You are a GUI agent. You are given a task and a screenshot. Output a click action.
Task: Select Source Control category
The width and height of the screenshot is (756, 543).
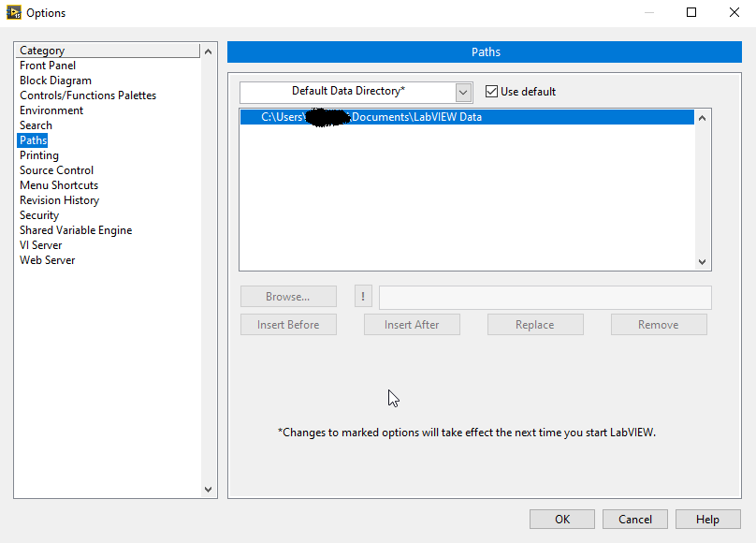click(x=56, y=170)
